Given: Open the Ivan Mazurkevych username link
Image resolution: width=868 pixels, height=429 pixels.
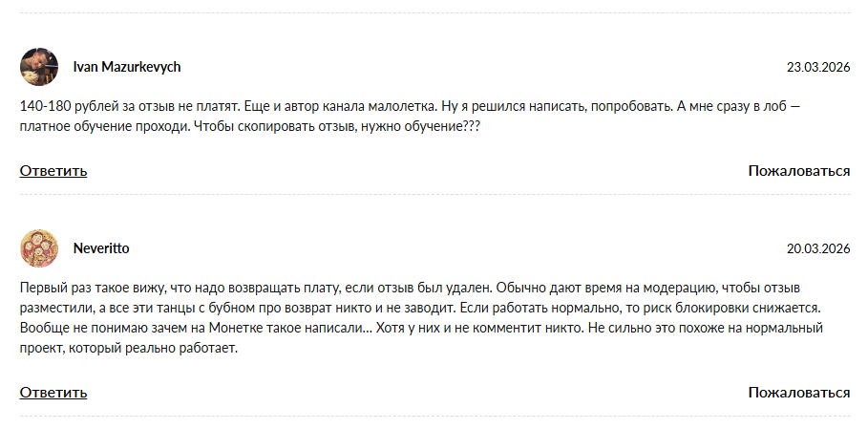Looking at the screenshot, I should click(127, 67).
